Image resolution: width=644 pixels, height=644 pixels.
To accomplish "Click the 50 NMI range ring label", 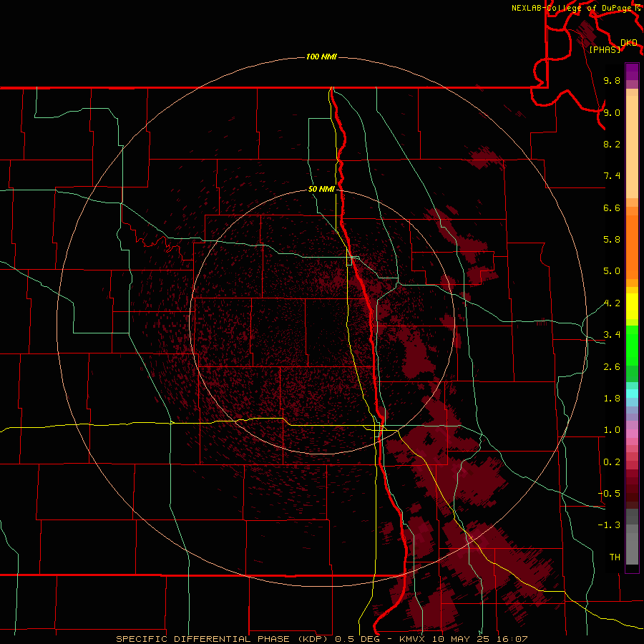I will 321,189.
